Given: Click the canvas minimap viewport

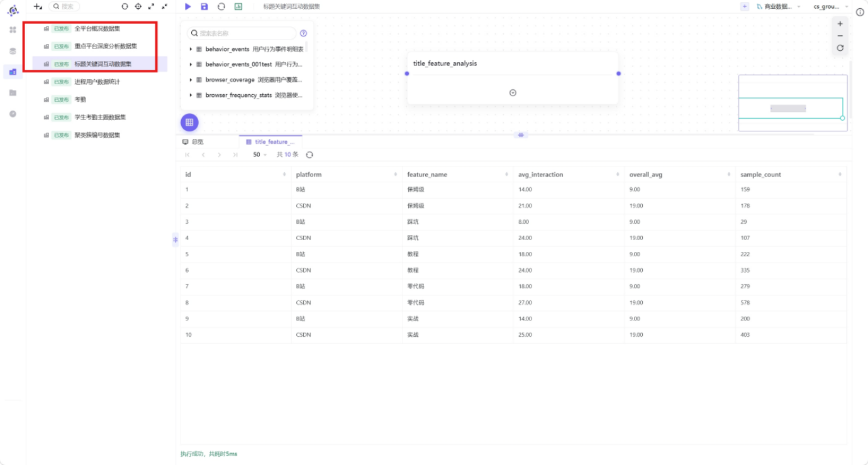Looking at the screenshot, I should point(791,108).
